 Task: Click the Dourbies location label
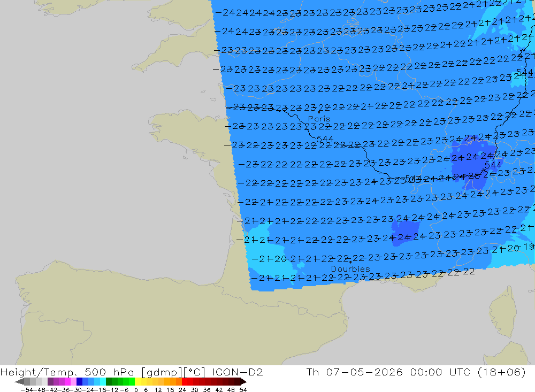[x=350, y=269]
